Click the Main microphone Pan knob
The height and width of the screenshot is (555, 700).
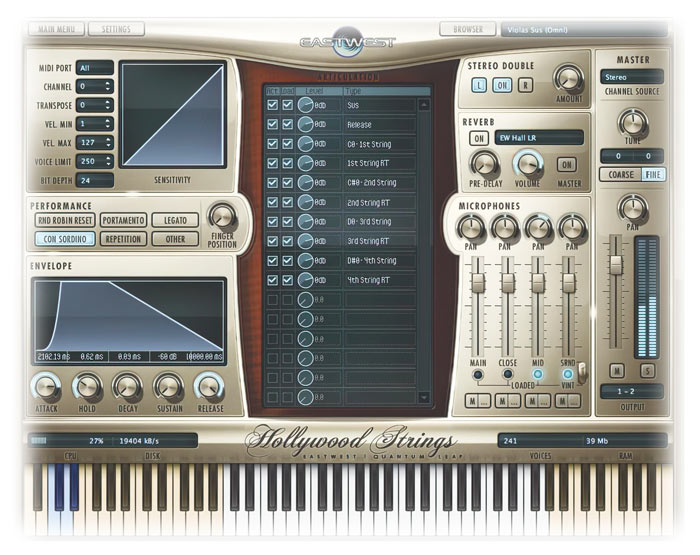pos(471,228)
